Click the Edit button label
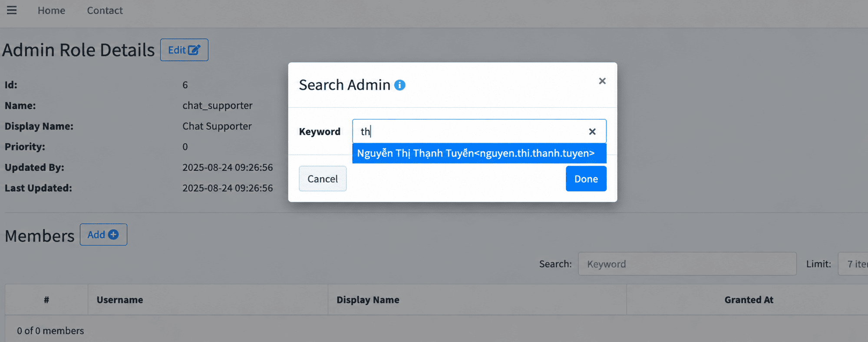This screenshot has height=342, width=868. click(x=177, y=50)
